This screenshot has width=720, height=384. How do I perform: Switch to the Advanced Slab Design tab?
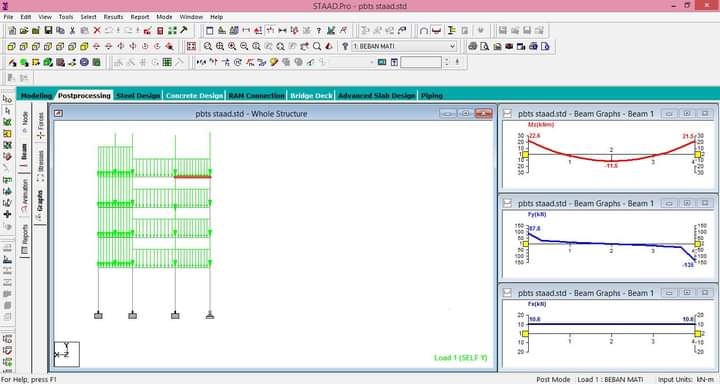(377, 96)
